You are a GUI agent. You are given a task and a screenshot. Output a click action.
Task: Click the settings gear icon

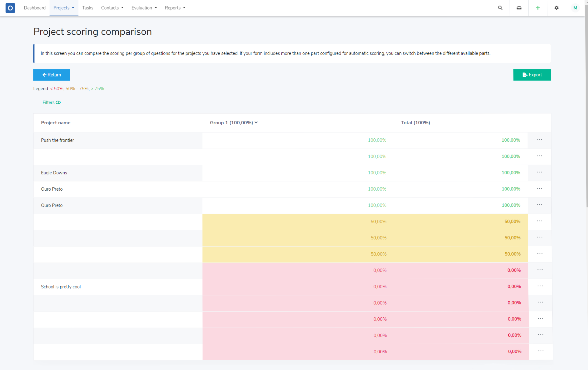point(557,8)
